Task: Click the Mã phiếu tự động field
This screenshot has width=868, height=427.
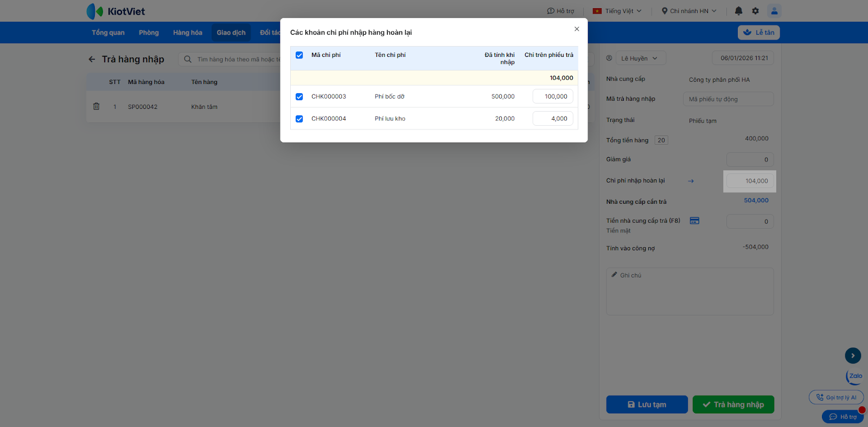Action: coord(728,99)
